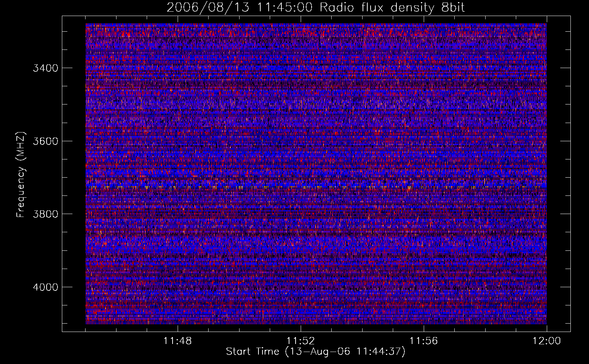Viewport: 589px width, 364px height.
Task: Click the 12:00 time tick label
Action: click(547, 341)
